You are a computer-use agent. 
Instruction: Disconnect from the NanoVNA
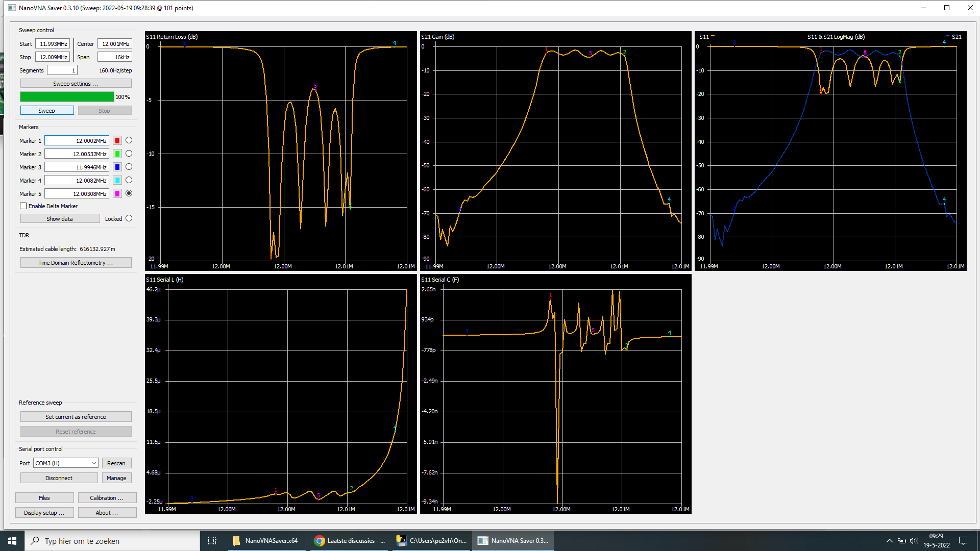[59, 478]
